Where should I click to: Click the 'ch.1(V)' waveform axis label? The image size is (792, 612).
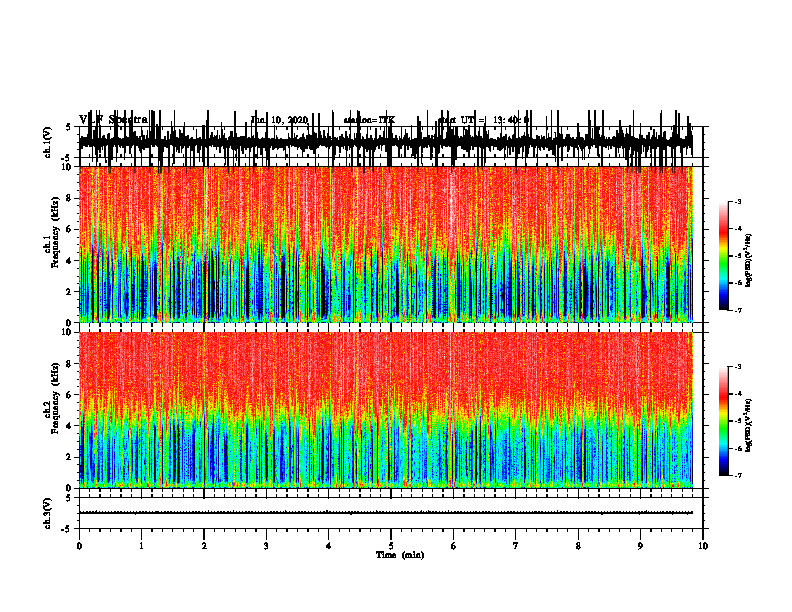point(48,142)
